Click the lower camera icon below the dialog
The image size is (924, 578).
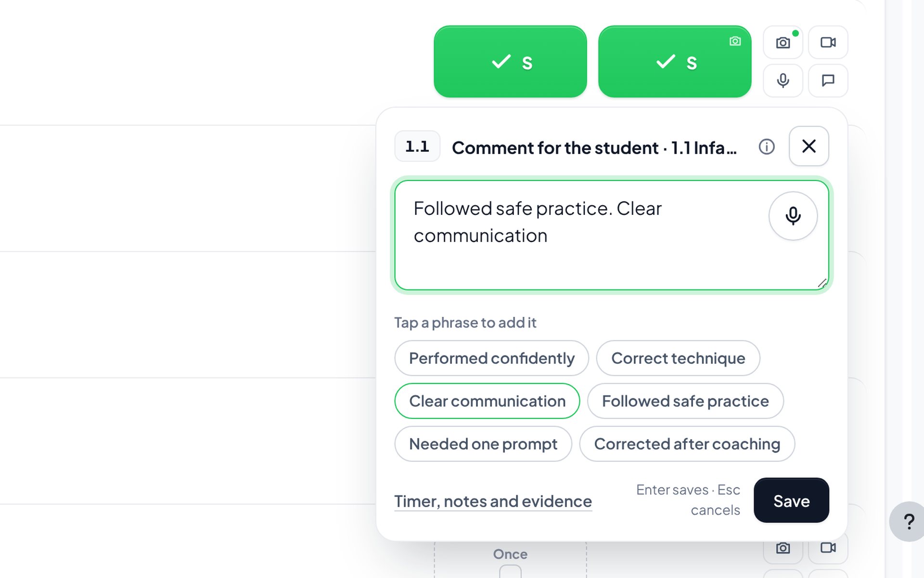tap(783, 548)
